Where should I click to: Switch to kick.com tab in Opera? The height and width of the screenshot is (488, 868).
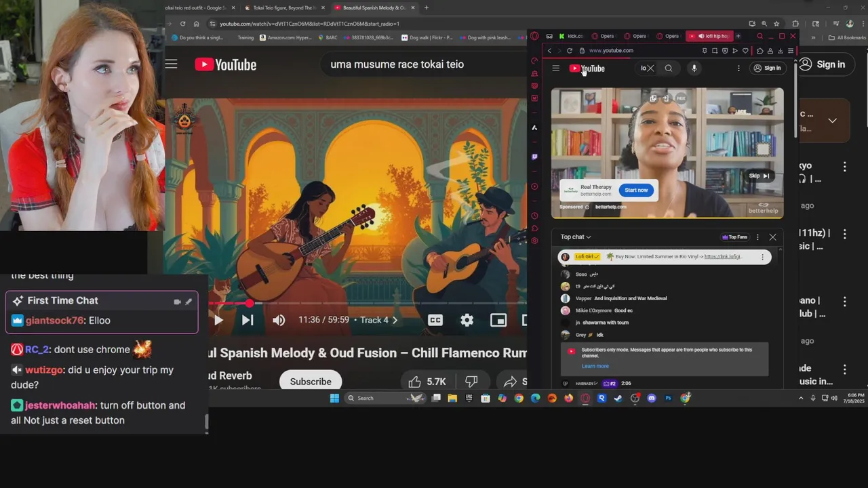571,36
